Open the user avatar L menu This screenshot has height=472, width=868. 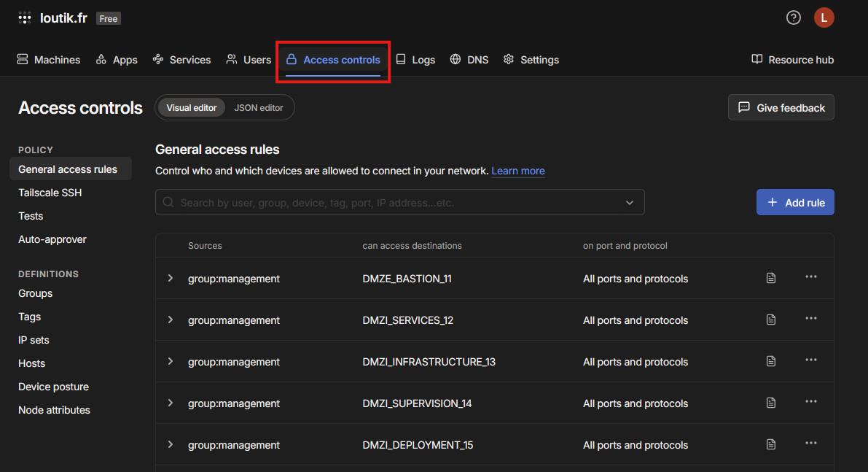824,18
